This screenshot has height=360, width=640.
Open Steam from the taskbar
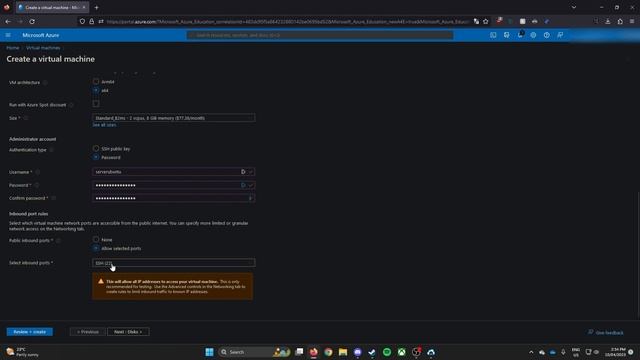click(372, 352)
